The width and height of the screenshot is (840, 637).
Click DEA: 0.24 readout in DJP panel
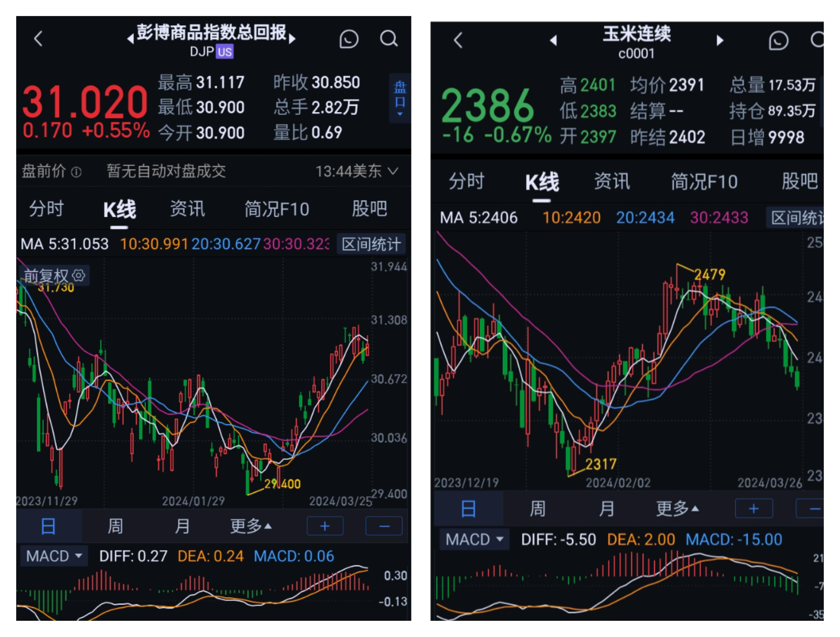[210, 556]
